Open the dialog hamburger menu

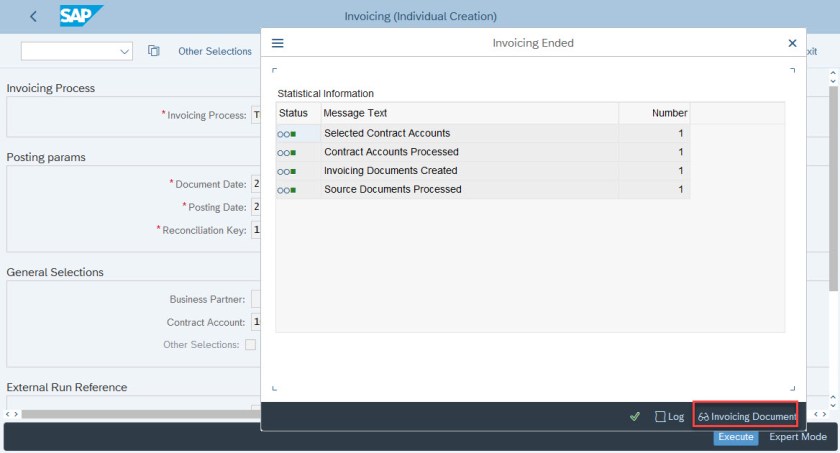pos(278,43)
